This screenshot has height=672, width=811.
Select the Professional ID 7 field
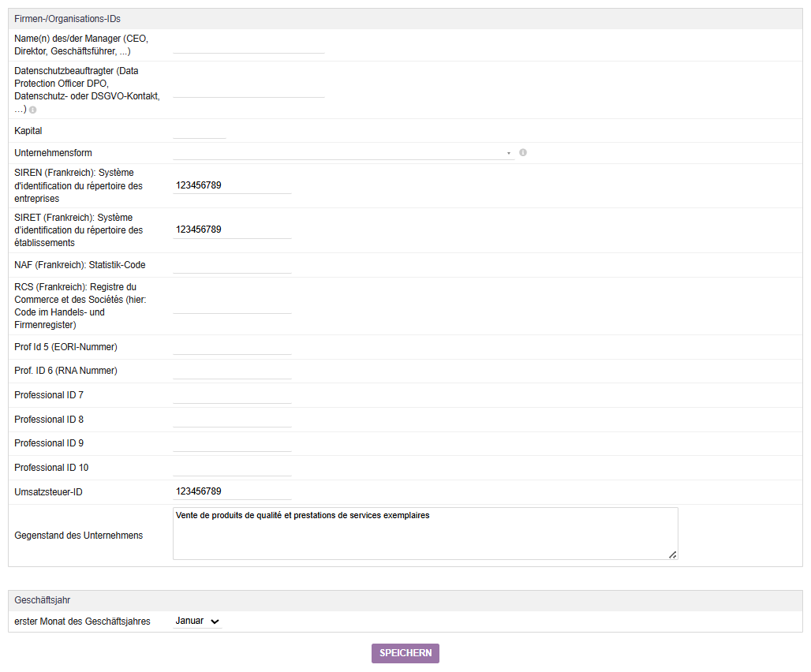coord(232,395)
